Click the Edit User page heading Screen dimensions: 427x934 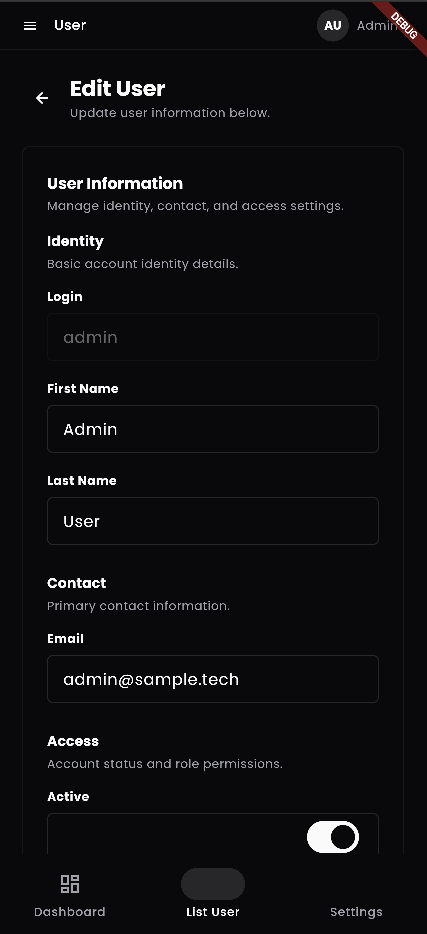(117, 88)
